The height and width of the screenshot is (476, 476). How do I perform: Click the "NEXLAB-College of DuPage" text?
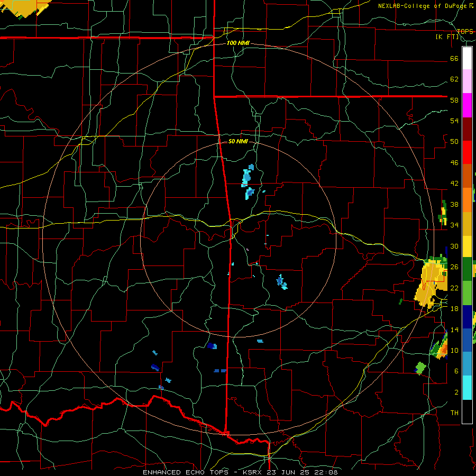(422, 6)
